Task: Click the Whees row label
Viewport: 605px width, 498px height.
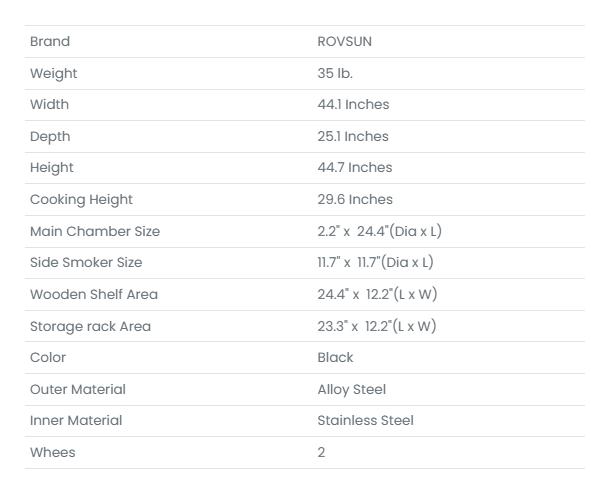Action: tap(53, 452)
